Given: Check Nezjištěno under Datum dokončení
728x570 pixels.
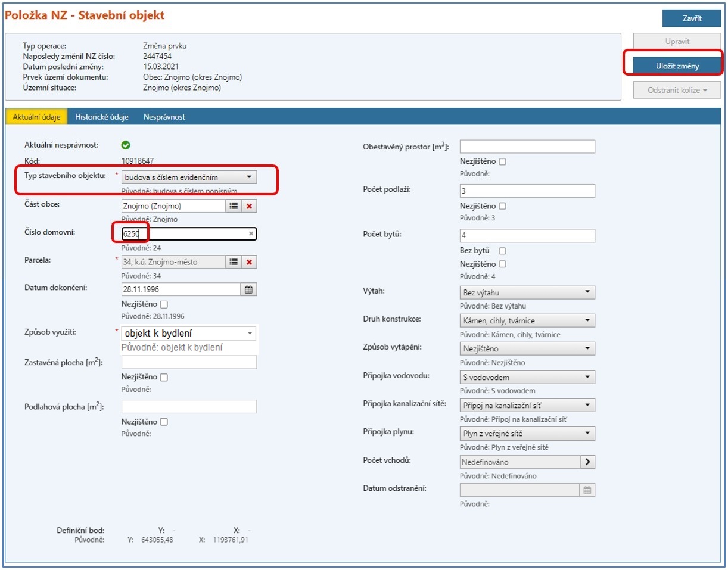Looking at the screenshot, I should 164,304.
